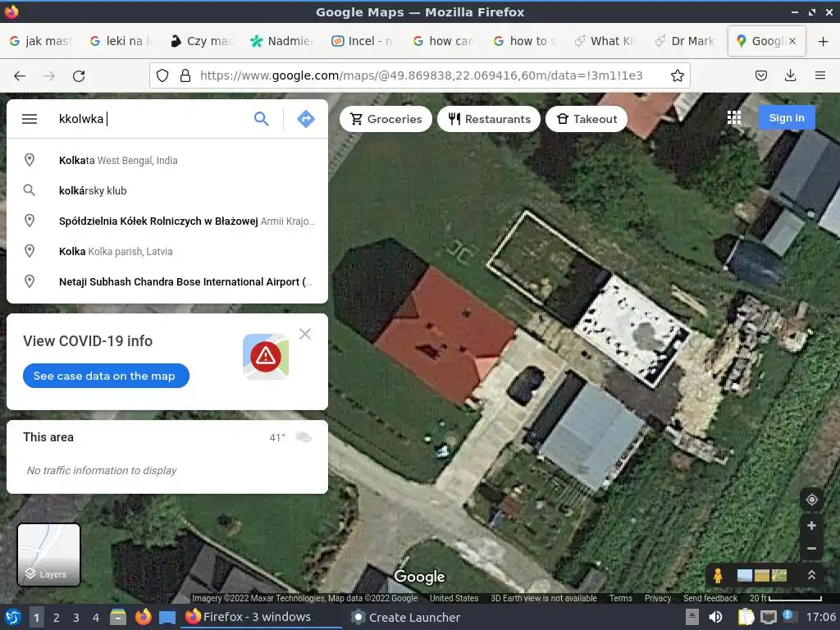The image size is (840, 630).
Task: Open the Firefox application menu
Action: pos(820,75)
